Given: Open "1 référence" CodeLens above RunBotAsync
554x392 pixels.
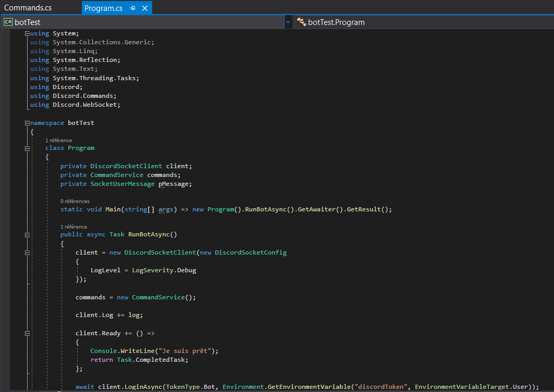Looking at the screenshot, I should coord(73,227).
